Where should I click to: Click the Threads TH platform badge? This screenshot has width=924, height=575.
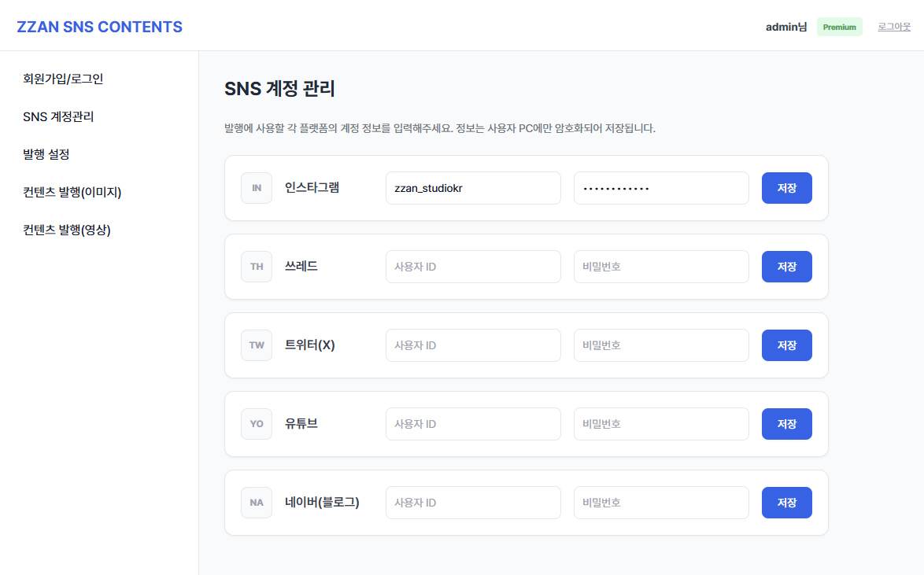click(x=257, y=267)
